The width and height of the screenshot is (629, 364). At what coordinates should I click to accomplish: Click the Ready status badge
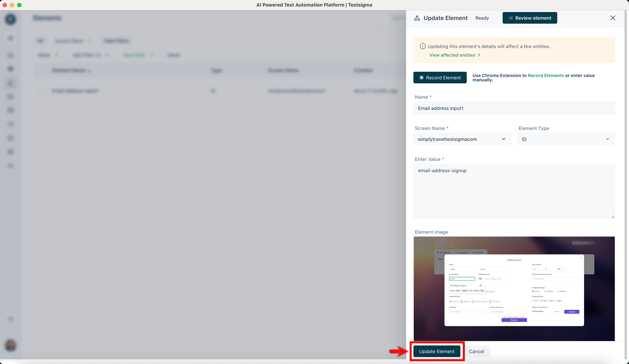482,18
